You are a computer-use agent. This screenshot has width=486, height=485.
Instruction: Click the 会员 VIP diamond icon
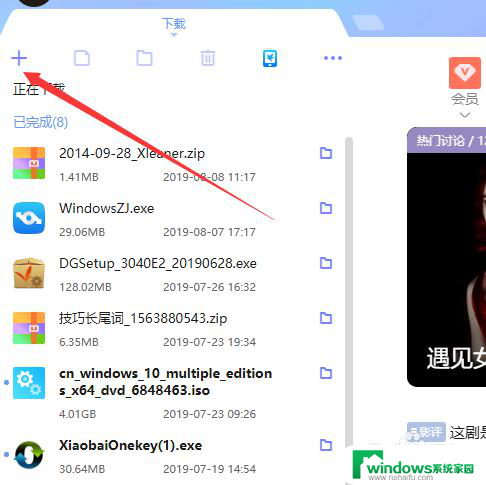click(465, 73)
